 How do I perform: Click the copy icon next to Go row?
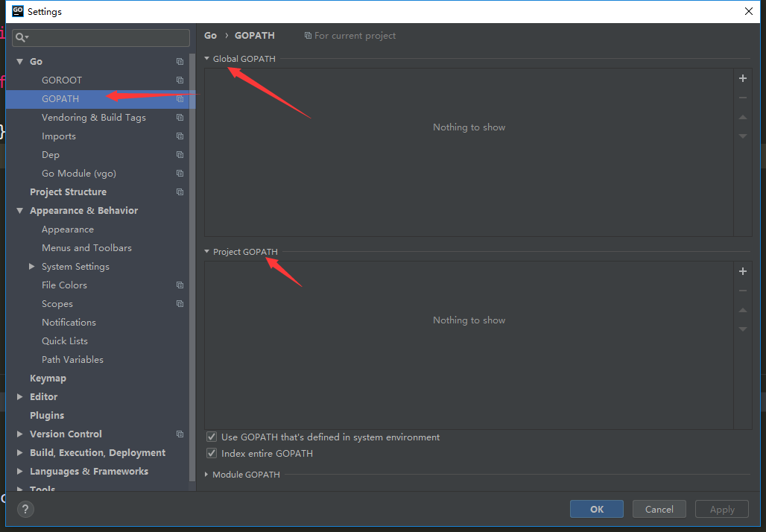coord(180,62)
